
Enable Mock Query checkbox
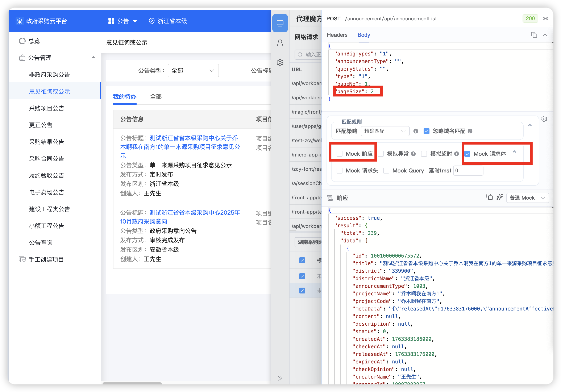386,171
